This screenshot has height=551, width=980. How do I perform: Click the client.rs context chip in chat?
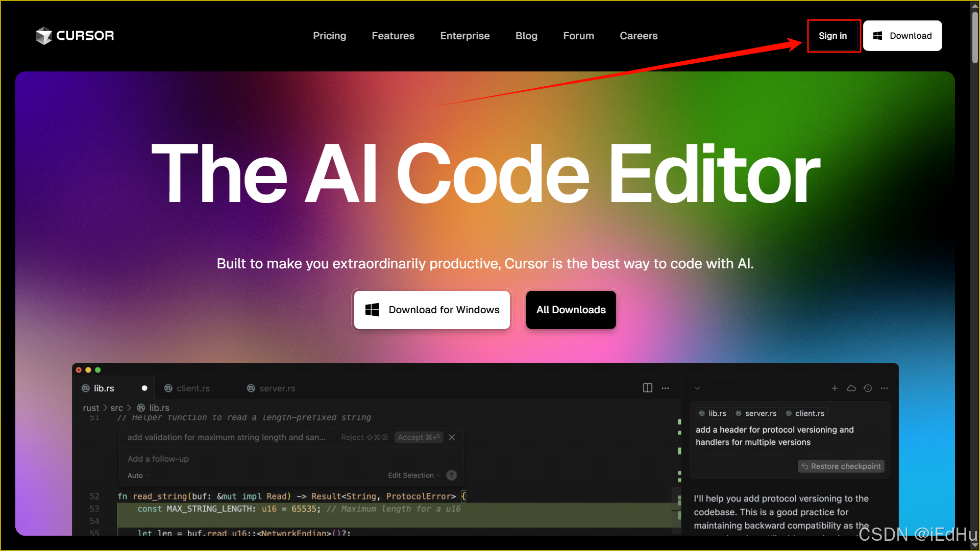pos(805,413)
